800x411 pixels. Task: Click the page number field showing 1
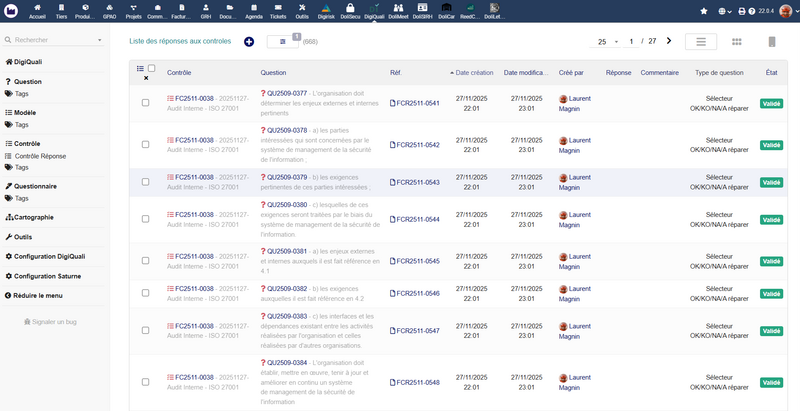tap(631, 42)
